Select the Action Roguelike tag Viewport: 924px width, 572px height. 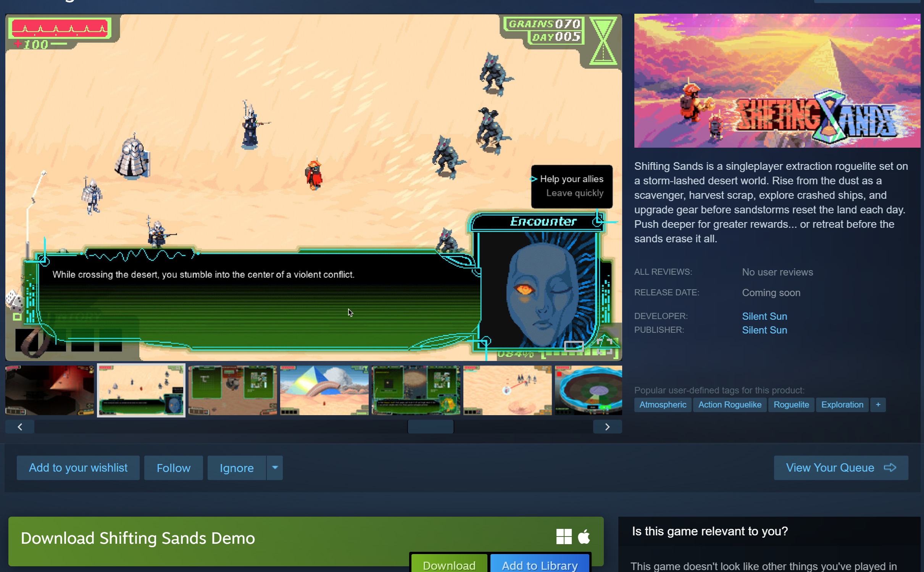click(729, 404)
